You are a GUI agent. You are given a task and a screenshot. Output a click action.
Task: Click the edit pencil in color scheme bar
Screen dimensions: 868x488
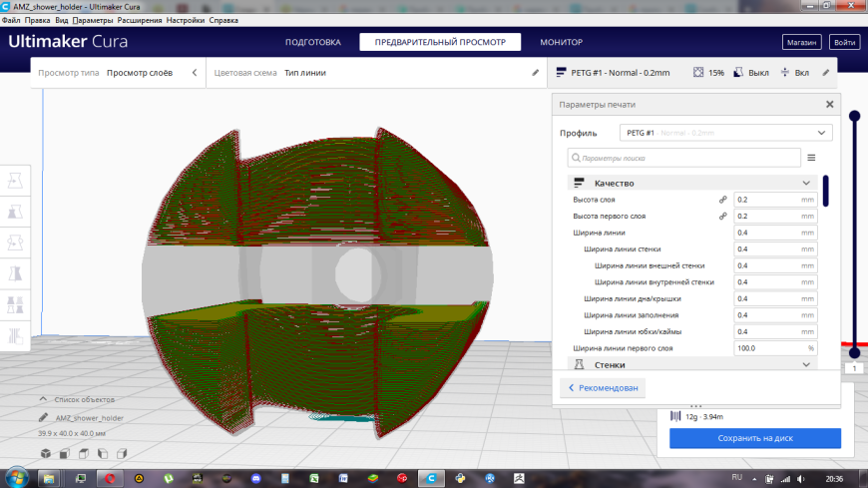pos(536,73)
